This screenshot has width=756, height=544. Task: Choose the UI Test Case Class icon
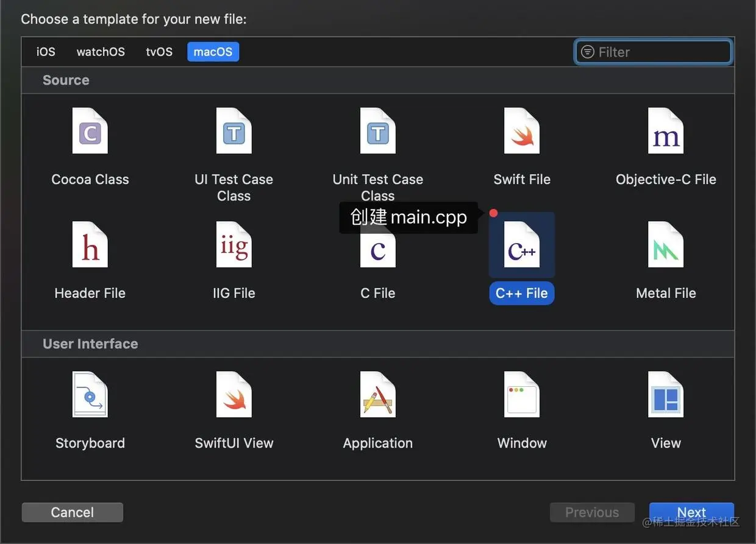[234, 131]
